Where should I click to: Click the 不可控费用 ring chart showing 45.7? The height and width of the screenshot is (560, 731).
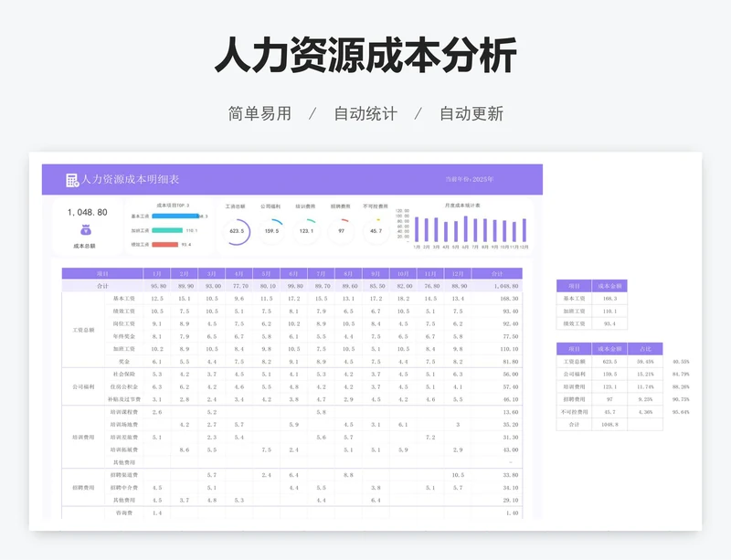coord(376,231)
